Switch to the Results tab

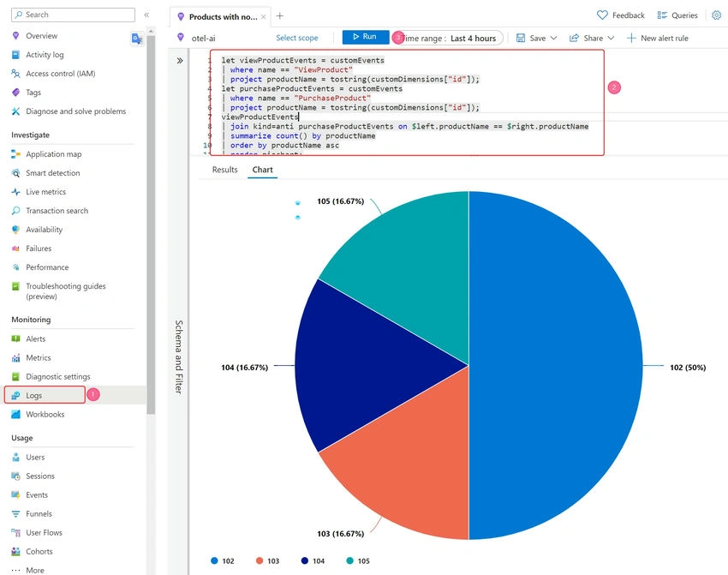pyautogui.click(x=224, y=170)
